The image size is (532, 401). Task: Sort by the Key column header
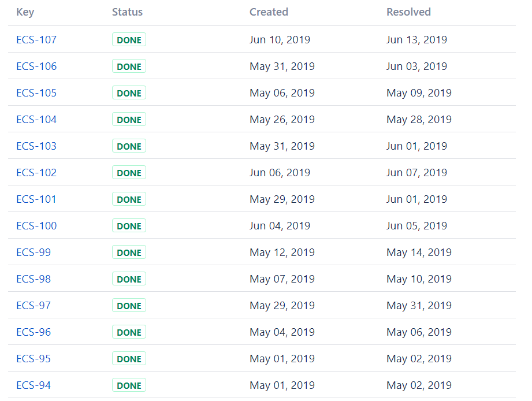(25, 12)
